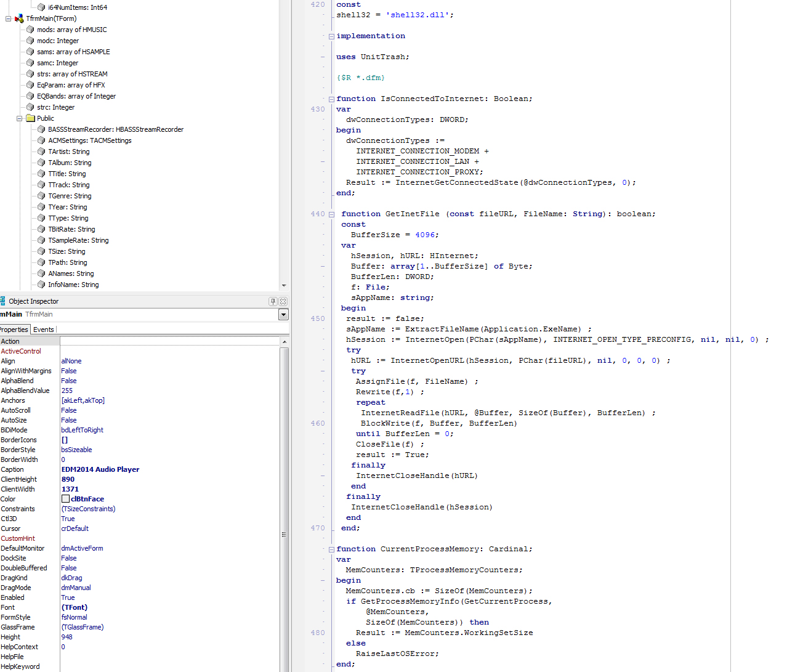
Task: Collapse the Public node in Structure tree
Action: coord(19,118)
